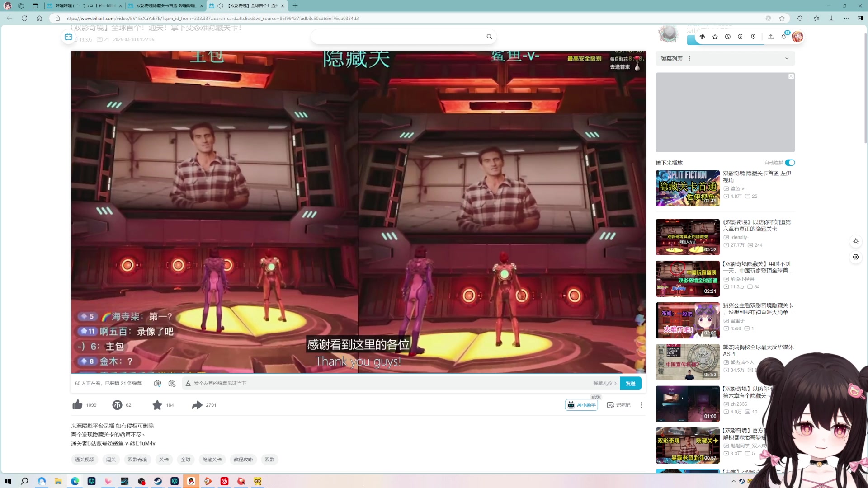Click the search magnifier icon in Bilibili header

coord(489,37)
